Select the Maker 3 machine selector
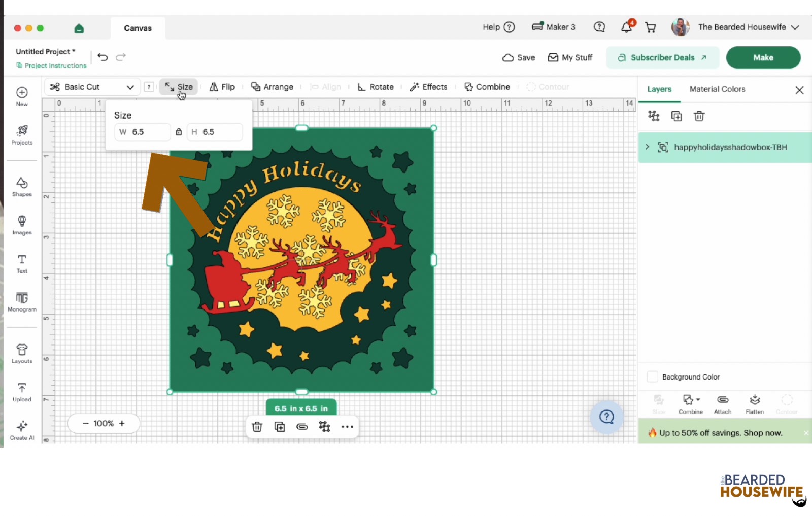The height and width of the screenshot is (516, 812). [553, 27]
